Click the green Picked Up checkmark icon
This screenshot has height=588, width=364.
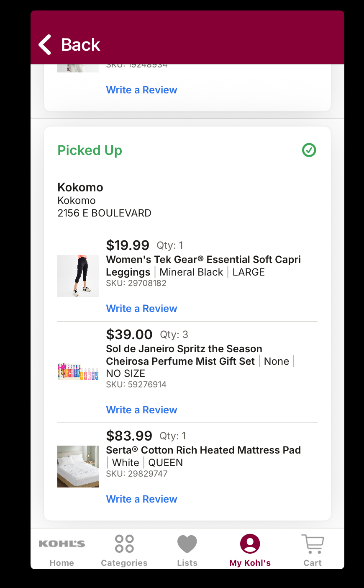click(x=309, y=150)
